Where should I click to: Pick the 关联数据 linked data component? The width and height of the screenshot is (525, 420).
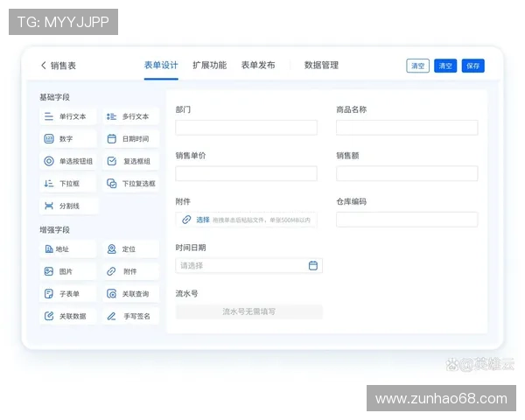pos(68,316)
